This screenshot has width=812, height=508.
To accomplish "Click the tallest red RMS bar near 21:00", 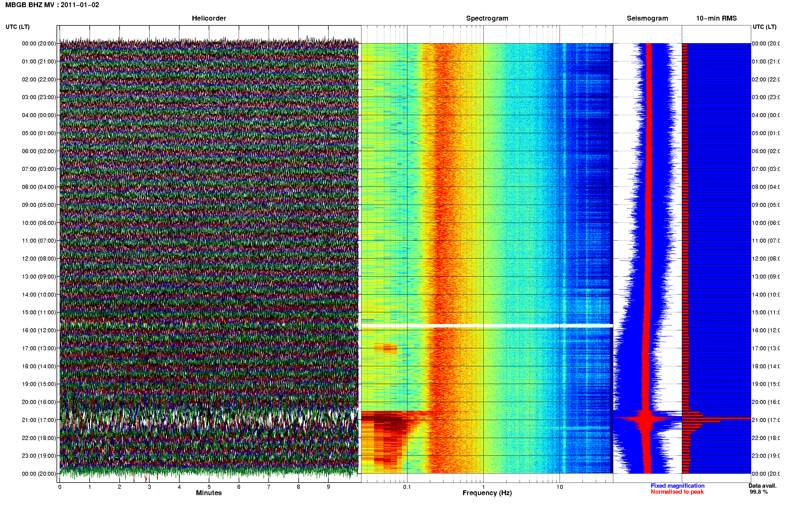I will pyautogui.click(x=716, y=418).
